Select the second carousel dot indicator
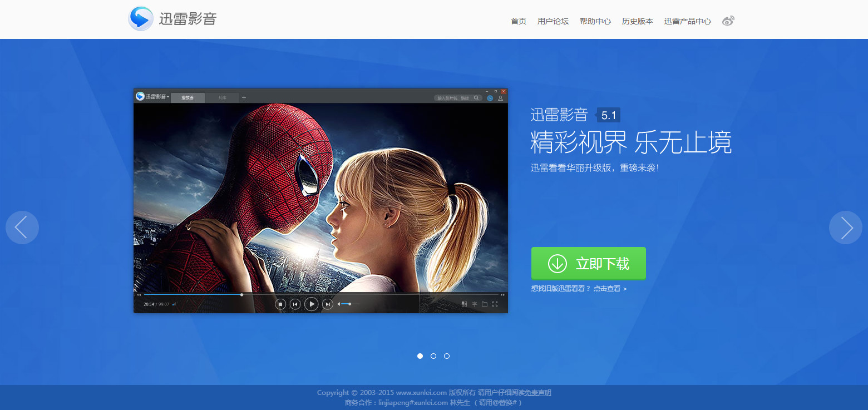This screenshot has height=410, width=868. pos(433,356)
